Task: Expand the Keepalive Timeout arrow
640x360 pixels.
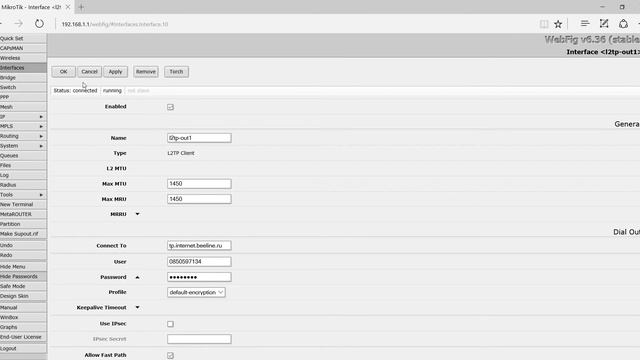Action: (x=138, y=307)
